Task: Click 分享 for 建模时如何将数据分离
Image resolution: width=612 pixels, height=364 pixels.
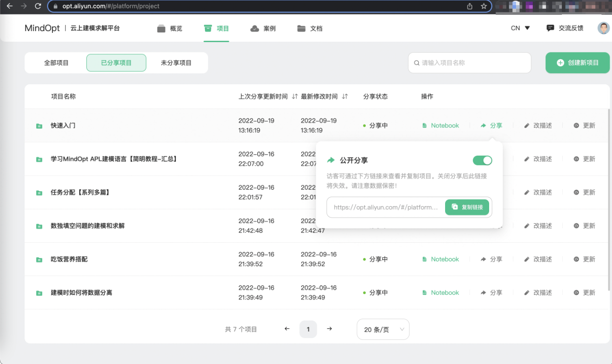Action: 491,293
